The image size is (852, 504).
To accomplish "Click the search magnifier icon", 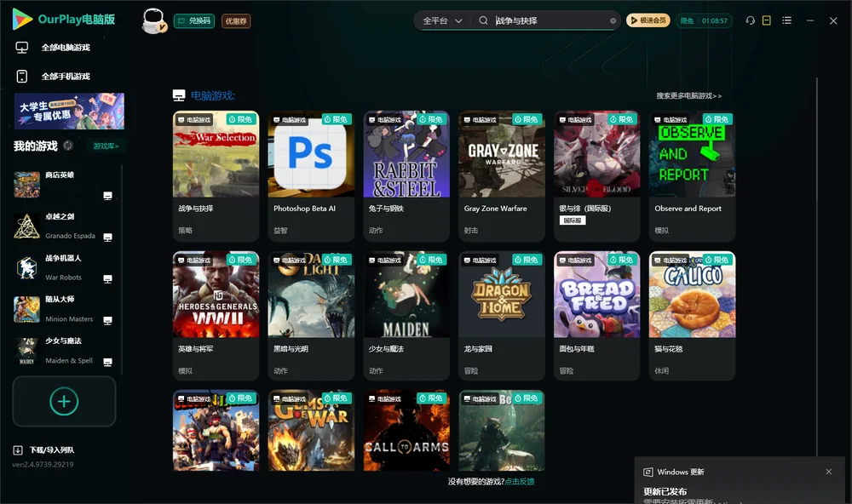I will (x=483, y=20).
